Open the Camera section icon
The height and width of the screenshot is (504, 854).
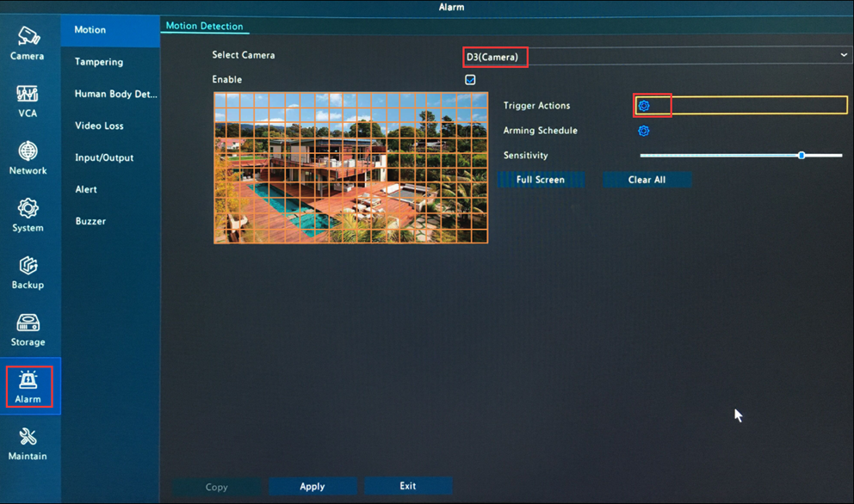pyautogui.click(x=28, y=37)
